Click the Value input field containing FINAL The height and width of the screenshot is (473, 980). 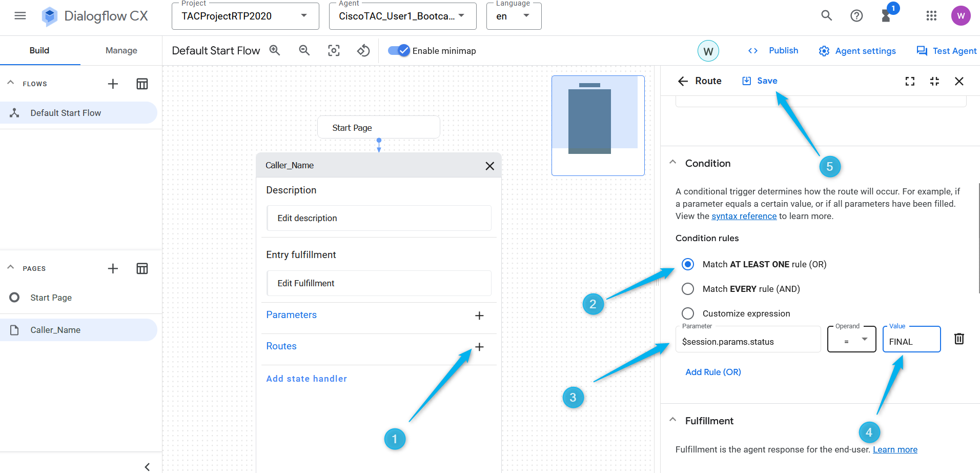[x=911, y=342]
